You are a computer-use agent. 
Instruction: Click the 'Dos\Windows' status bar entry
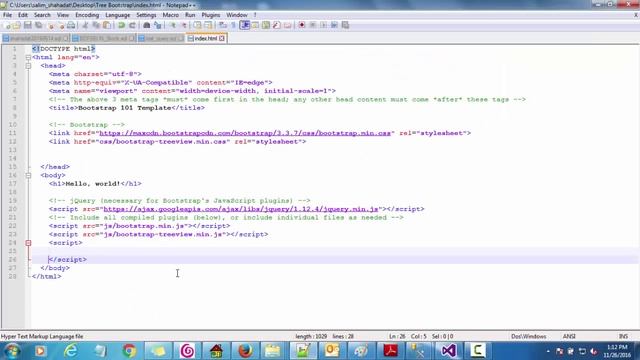[529, 336]
